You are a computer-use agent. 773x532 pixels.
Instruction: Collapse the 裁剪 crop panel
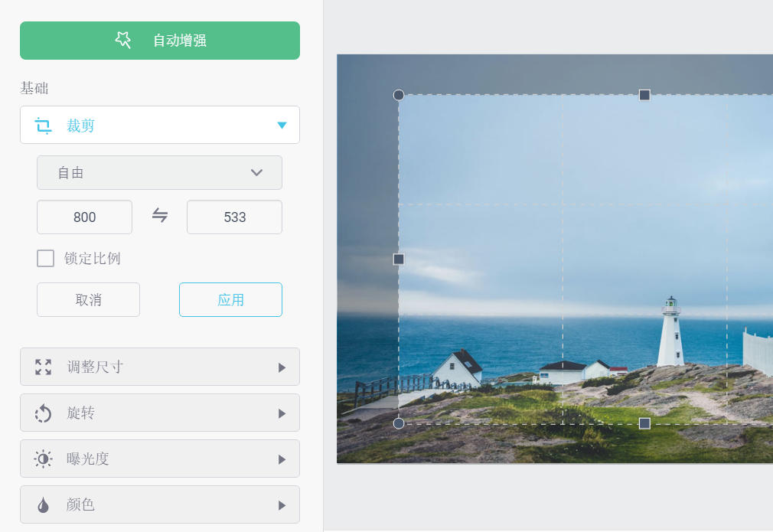[x=160, y=125]
